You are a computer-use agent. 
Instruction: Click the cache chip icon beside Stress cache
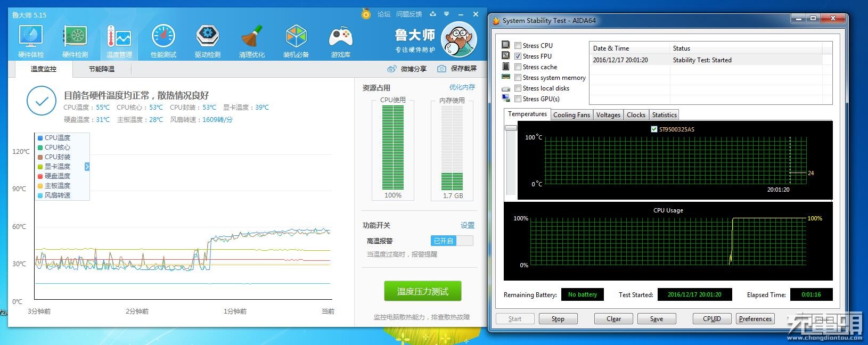(x=506, y=67)
